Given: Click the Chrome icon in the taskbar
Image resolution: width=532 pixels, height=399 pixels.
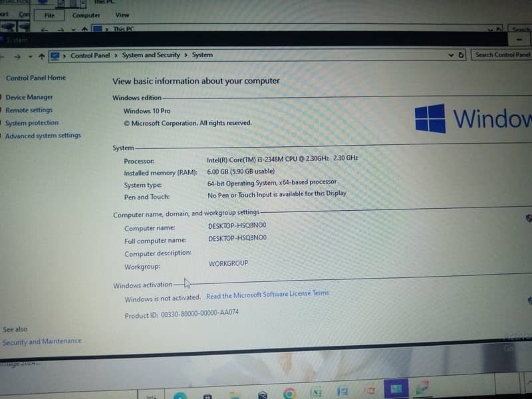Looking at the screenshot, I should (289, 393).
